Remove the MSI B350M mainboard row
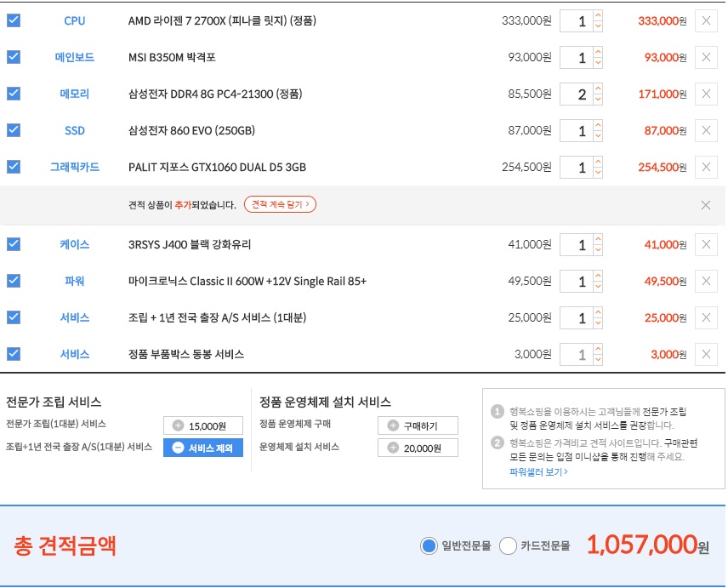Image resolution: width=728 pixels, height=588 pixels. (x=706, y=57)
